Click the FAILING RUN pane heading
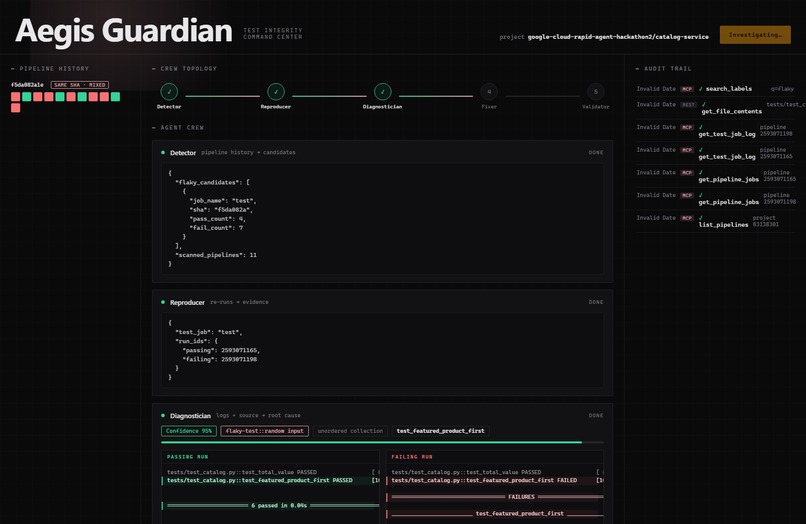The image size is (806, 524). [412, 457]
